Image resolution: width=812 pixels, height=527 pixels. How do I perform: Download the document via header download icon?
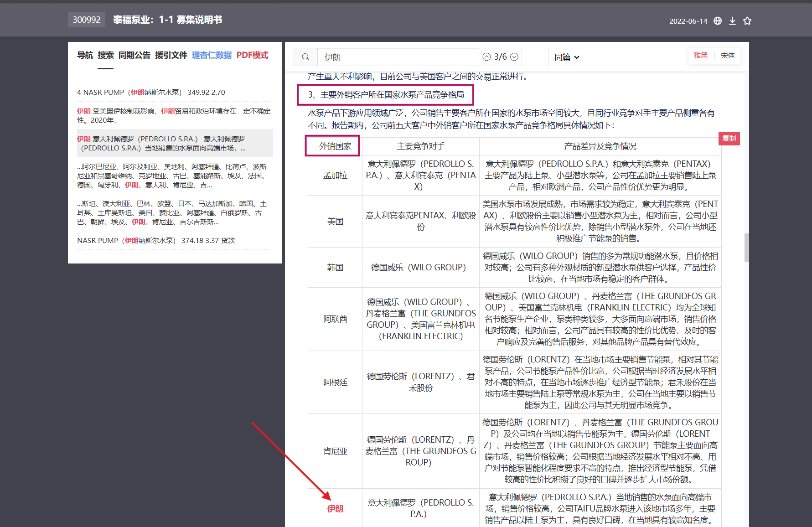point(732,21)
